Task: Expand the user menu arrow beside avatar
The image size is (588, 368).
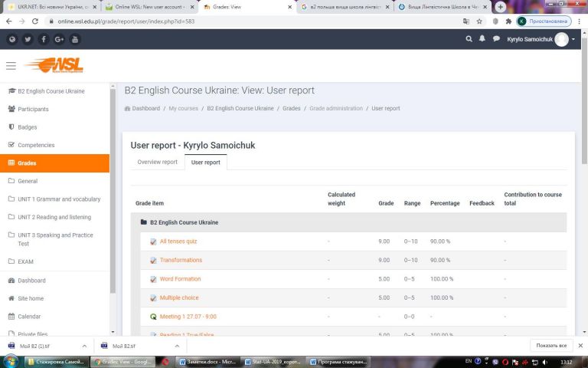Action: click(x=573, y=39)
